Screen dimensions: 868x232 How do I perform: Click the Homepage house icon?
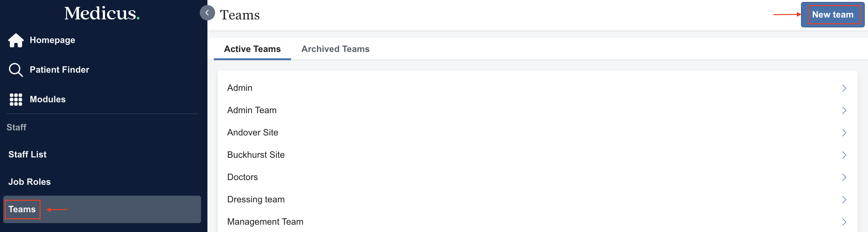[16, 40]
